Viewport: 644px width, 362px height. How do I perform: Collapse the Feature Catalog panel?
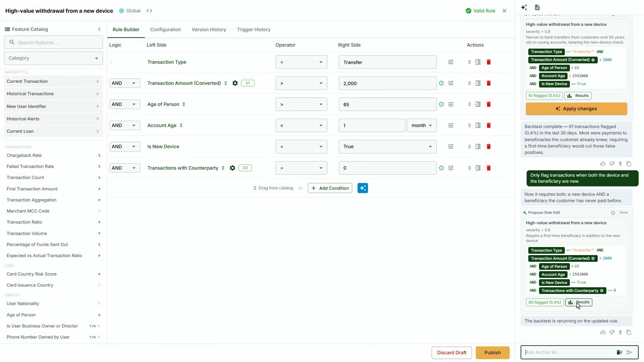99,29
